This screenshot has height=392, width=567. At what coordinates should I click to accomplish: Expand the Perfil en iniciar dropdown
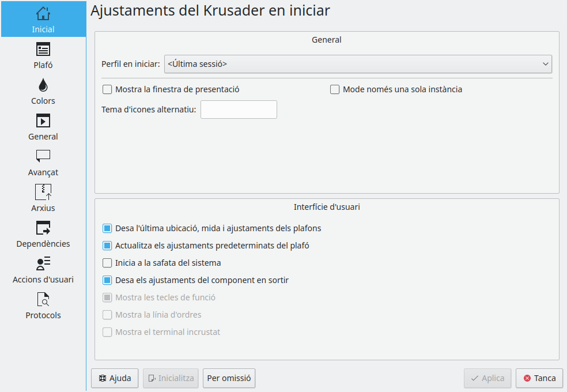click(x=358, y=64)
